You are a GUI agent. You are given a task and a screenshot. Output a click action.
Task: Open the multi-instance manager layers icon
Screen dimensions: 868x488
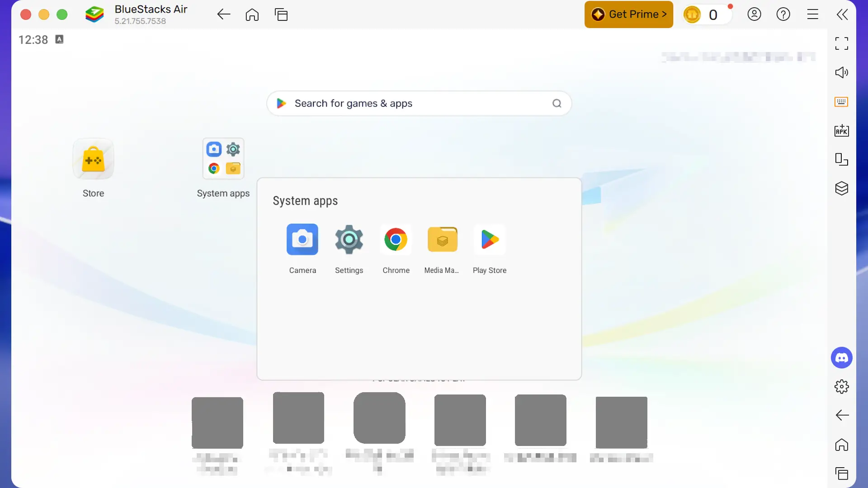tap(841, 188)
